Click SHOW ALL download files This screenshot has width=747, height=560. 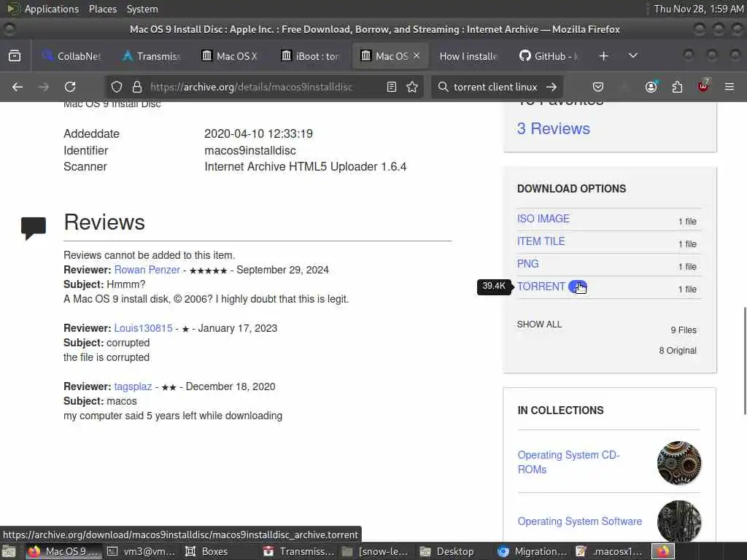[x=539, y=324]
